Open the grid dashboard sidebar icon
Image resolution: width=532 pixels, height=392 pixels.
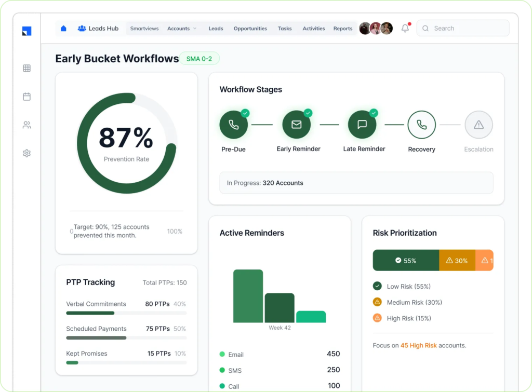pyautogui.click(x=27, y=68)
